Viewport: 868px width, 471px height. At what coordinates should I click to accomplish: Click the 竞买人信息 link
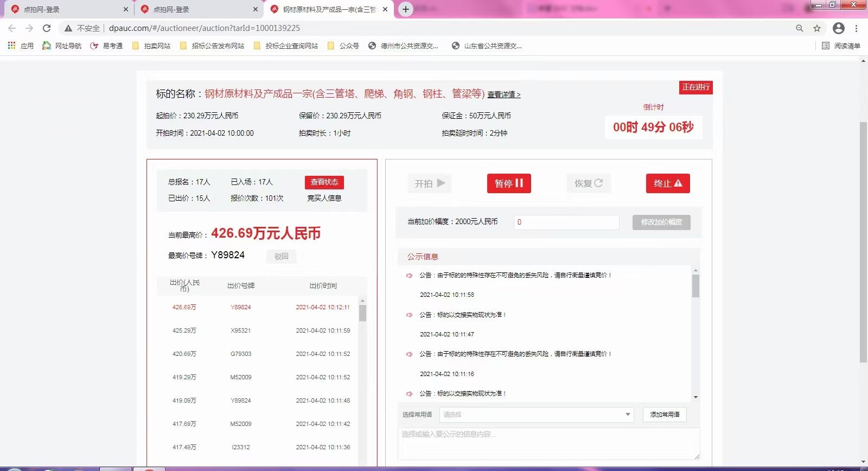pos(324,198)
